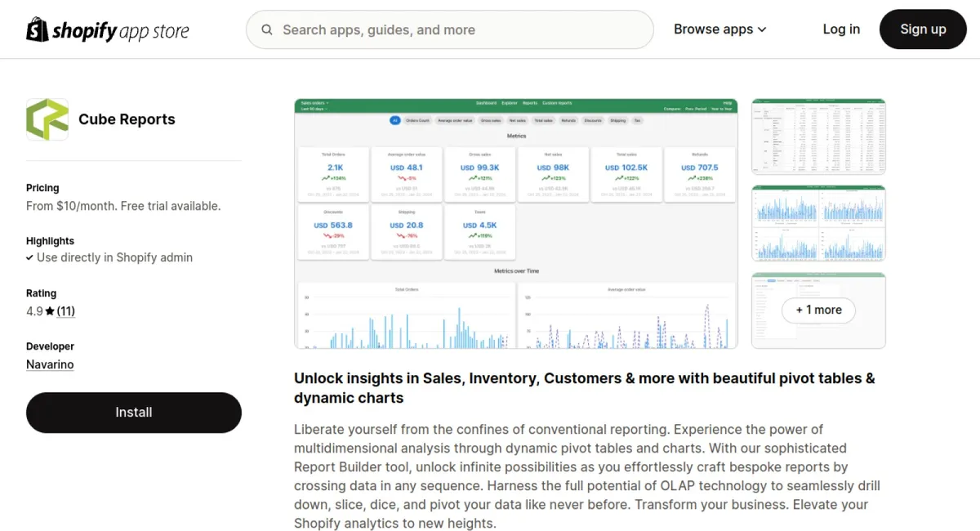Click the 4.9 rating value
Screen dimensions: 980x531
(x=34, y=311)
